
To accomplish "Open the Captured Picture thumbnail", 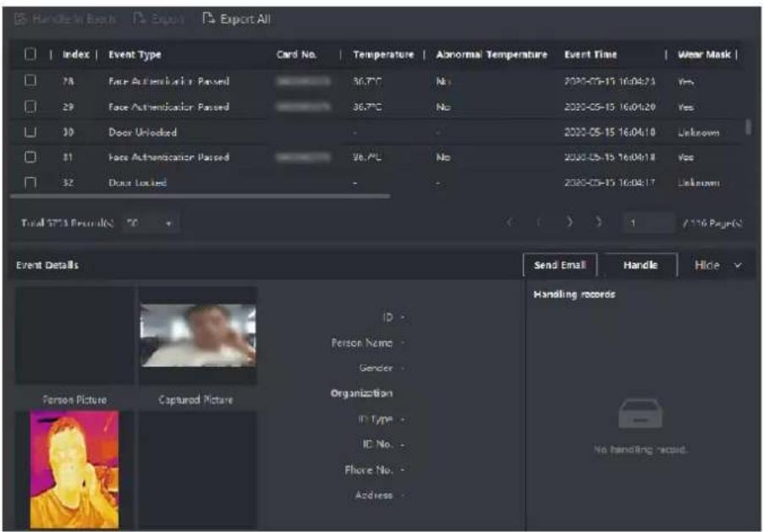I will (x=198, y=335).
